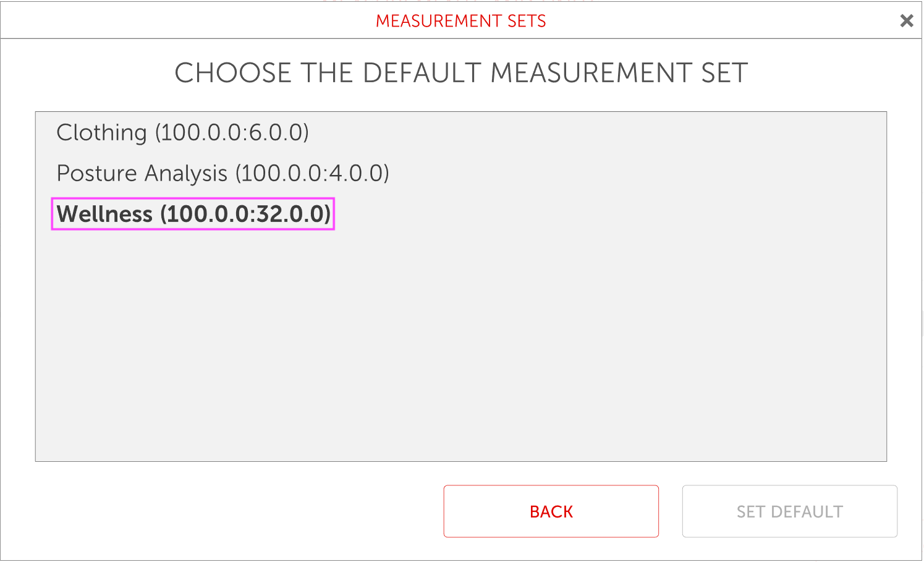Pick the Clothing (100.0.0:6.0.0) entry
This screenshot has width=924, height=562.
coord(182,133)
